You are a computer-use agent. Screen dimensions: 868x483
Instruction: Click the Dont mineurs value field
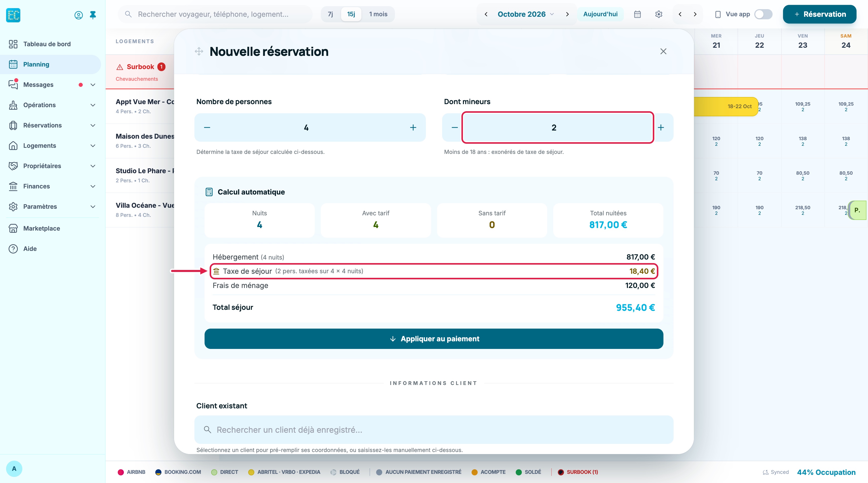pyautogui.click(x=558, y=127)
